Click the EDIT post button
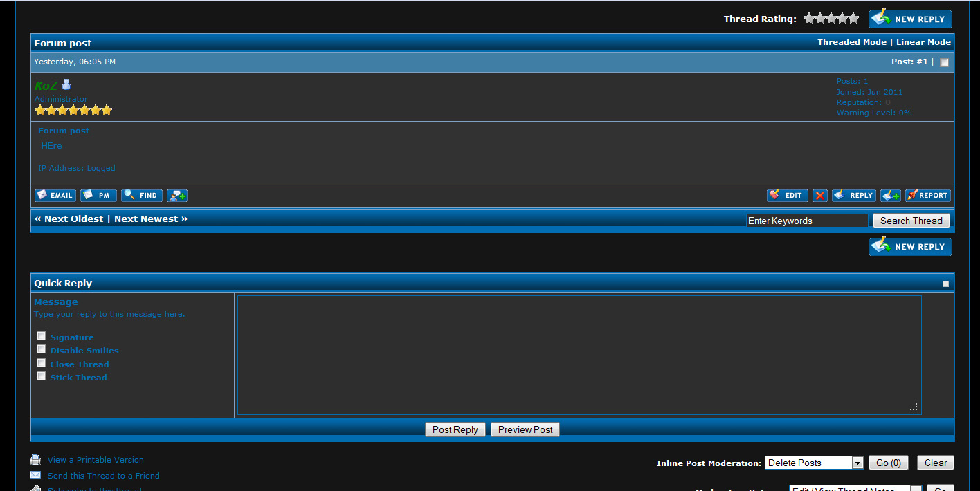 point(787,196)
